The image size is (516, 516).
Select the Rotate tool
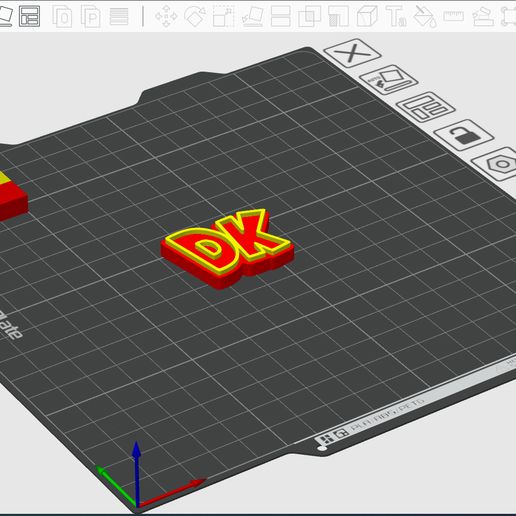[x=195, y=16]
